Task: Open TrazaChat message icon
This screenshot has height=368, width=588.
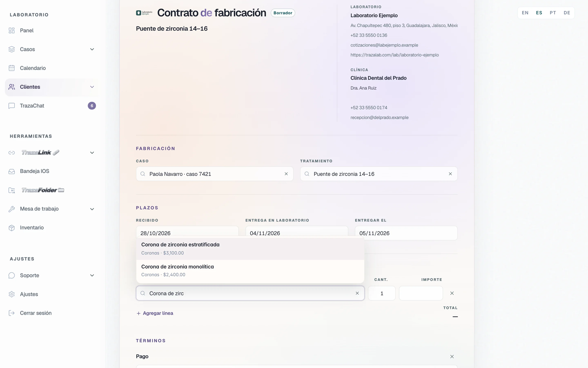Action: (x=12, y=106)
